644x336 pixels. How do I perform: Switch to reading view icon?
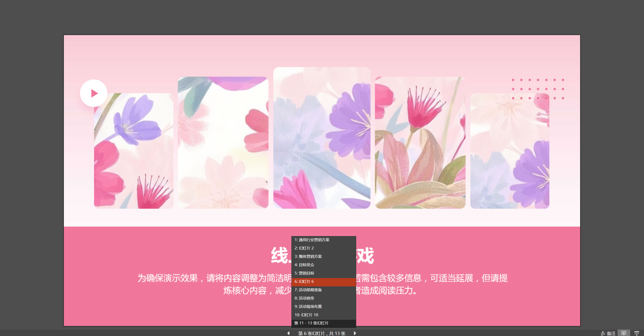point(624,333)
